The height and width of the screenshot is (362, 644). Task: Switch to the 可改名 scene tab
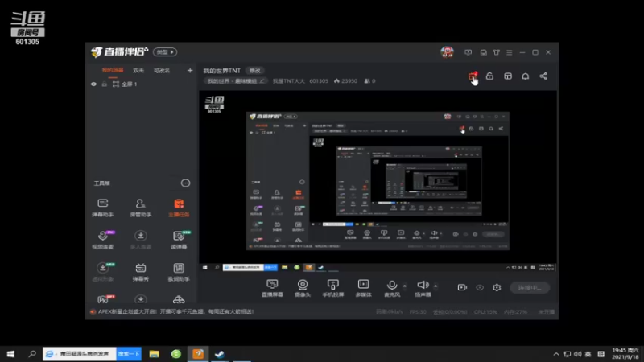click(162, 71)
